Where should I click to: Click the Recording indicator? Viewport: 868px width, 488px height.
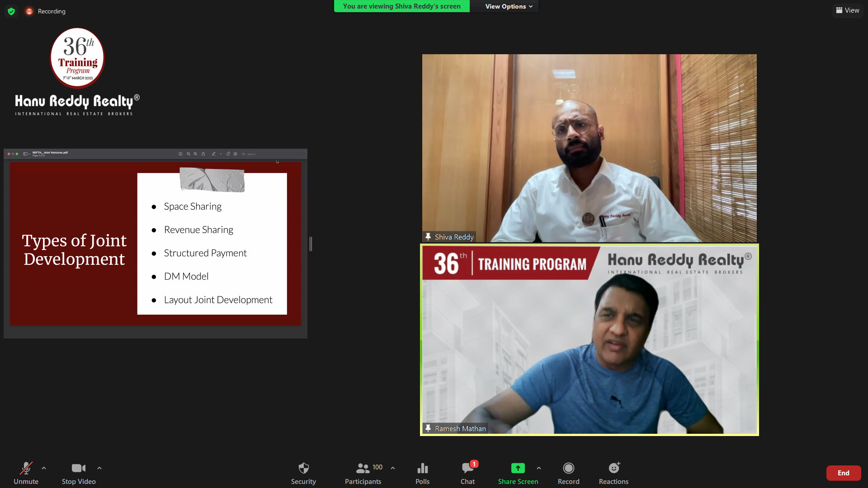[x=46, y=11]
